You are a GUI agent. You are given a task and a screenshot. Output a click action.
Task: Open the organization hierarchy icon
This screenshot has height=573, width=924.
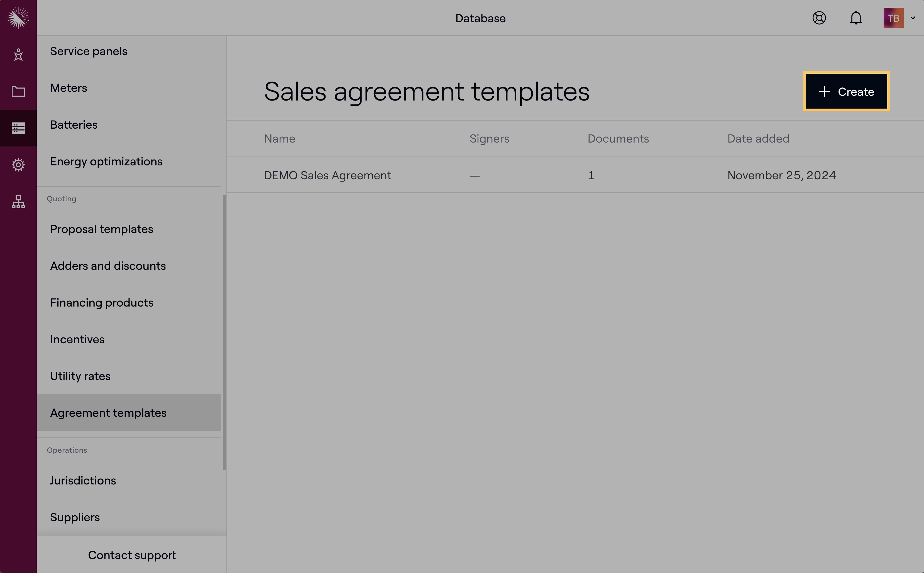coord(18,202)
